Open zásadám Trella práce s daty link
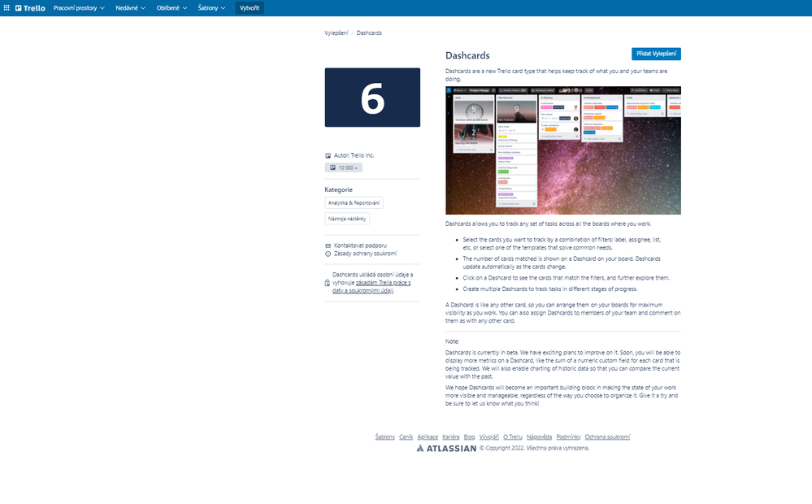Image resolution: width=812 pixels, height=504 pixels. (371, 286)
